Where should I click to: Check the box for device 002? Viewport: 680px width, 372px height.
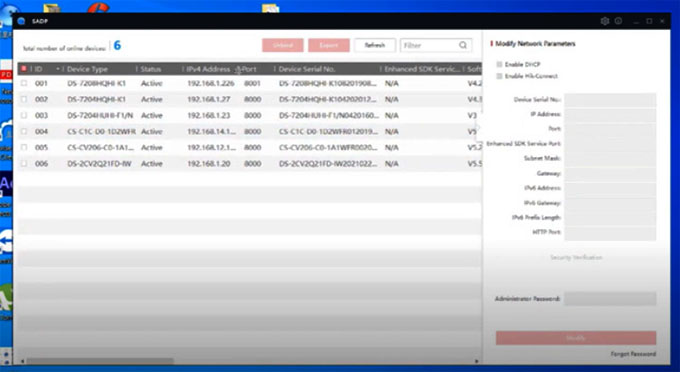[x=24, y=99]
